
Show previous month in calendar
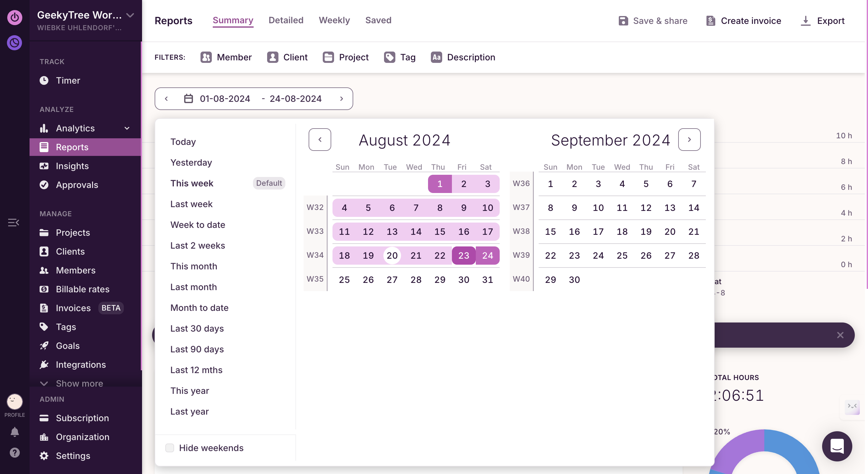coord(320,140)
